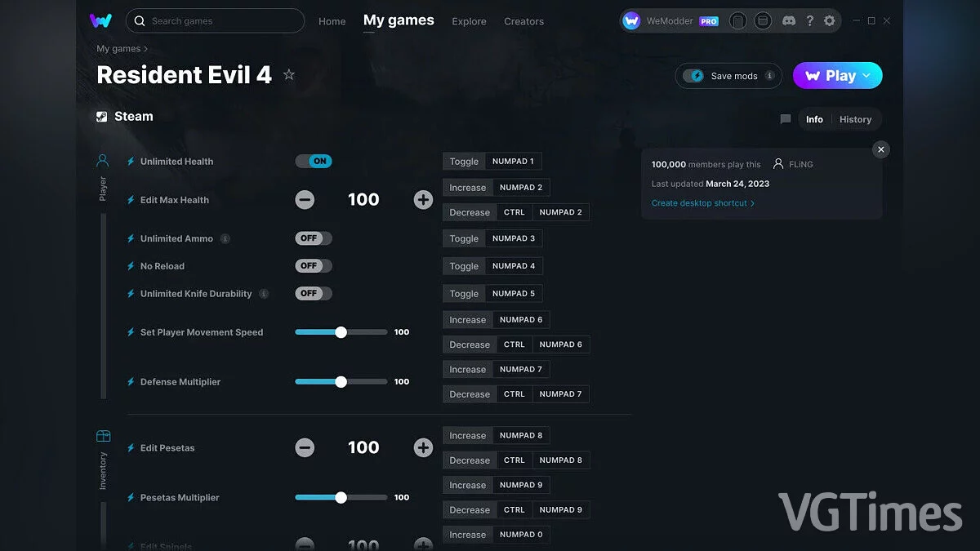Screen dimensions: 980x551
Task: Switch to the Explore tab
Action: [x=469, y=21]
